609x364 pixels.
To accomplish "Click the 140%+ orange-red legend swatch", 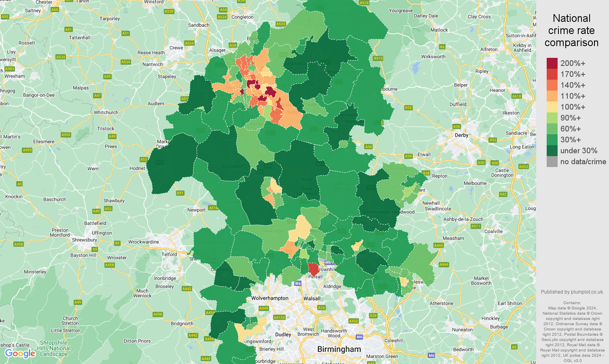I will pyautogui.click(x=552, y=85).
